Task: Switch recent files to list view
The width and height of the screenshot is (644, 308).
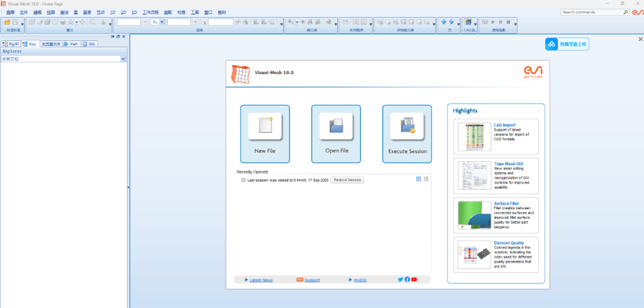Action: [x=426, y=179]
